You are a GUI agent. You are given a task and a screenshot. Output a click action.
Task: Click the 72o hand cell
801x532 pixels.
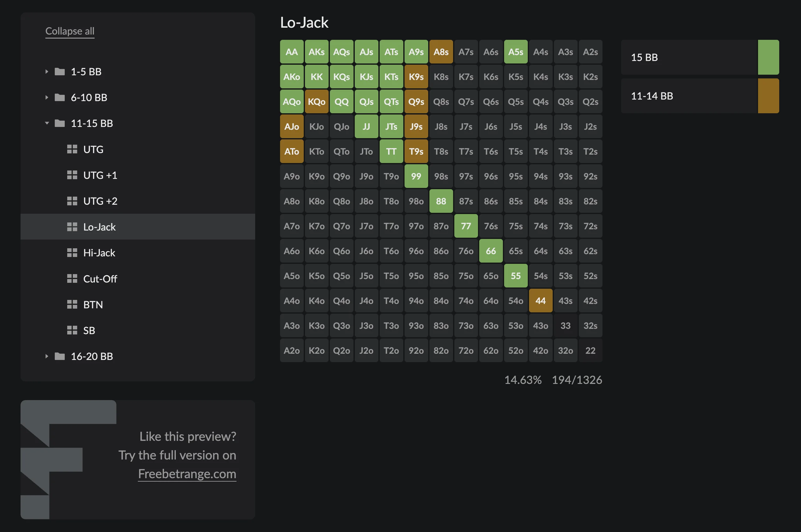point(466,351)
